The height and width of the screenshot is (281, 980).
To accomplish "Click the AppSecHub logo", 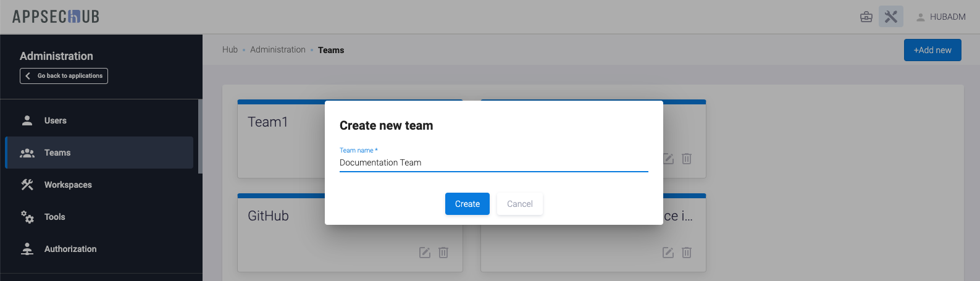I will coord(56,17).
